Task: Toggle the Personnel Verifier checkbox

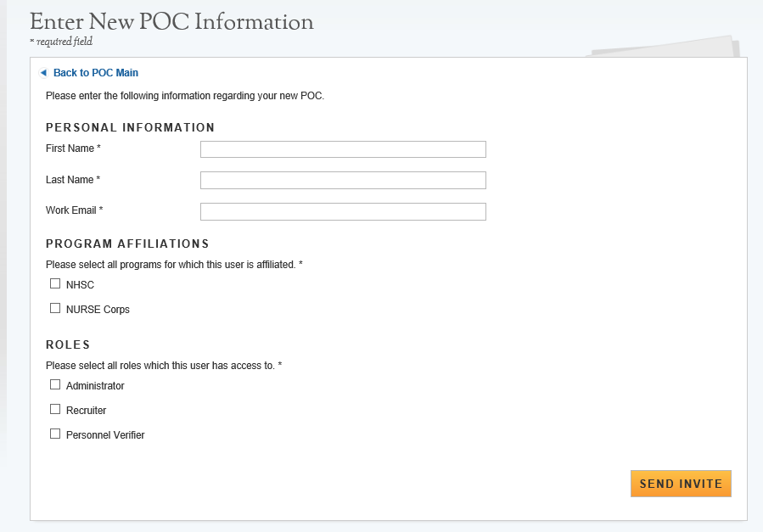Action: (x=55, y=434)
